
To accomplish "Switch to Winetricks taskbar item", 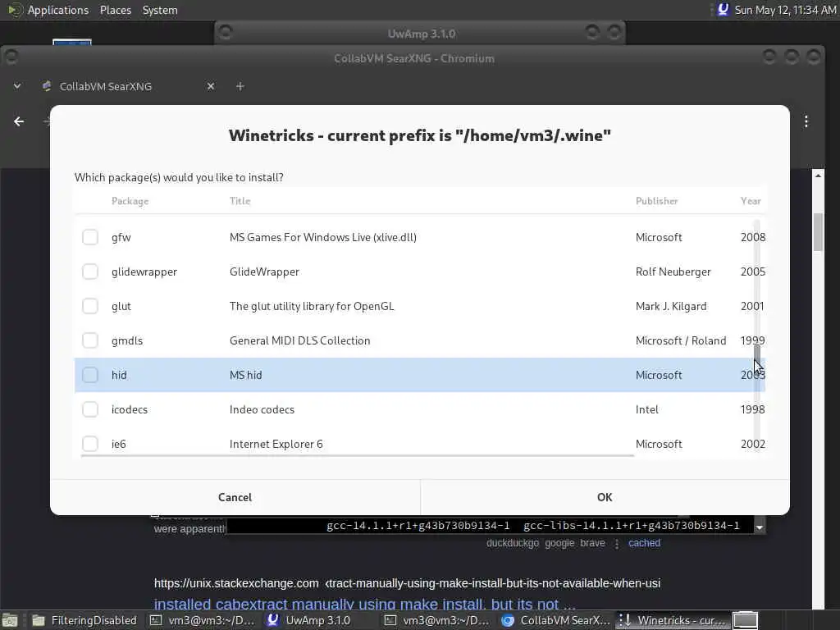I will click(673, 620).
